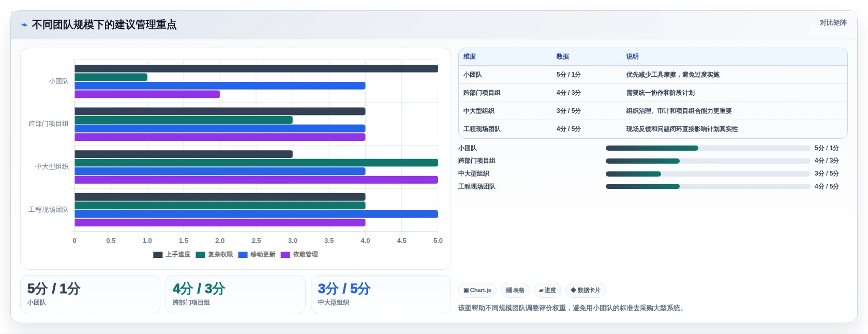This screenshot has height=334, width=868.
Task: Click the footer note about 评价权重
Action: click(573, 308)
